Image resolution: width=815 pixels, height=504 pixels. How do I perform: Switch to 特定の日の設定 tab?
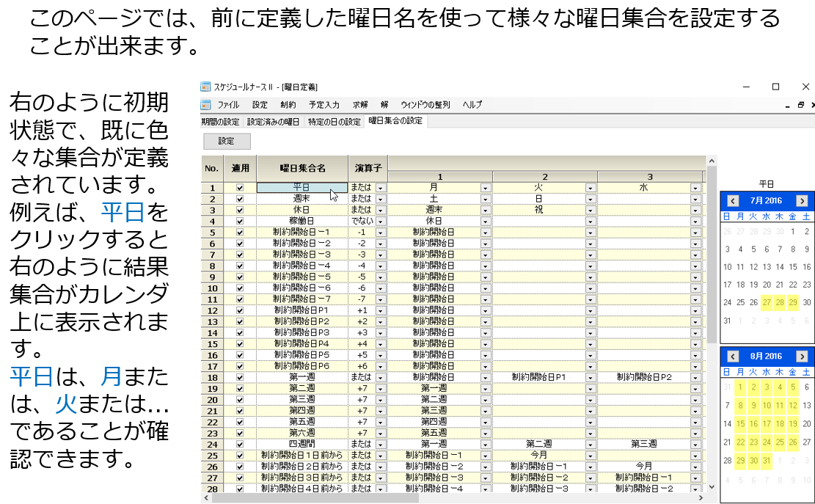335,122
